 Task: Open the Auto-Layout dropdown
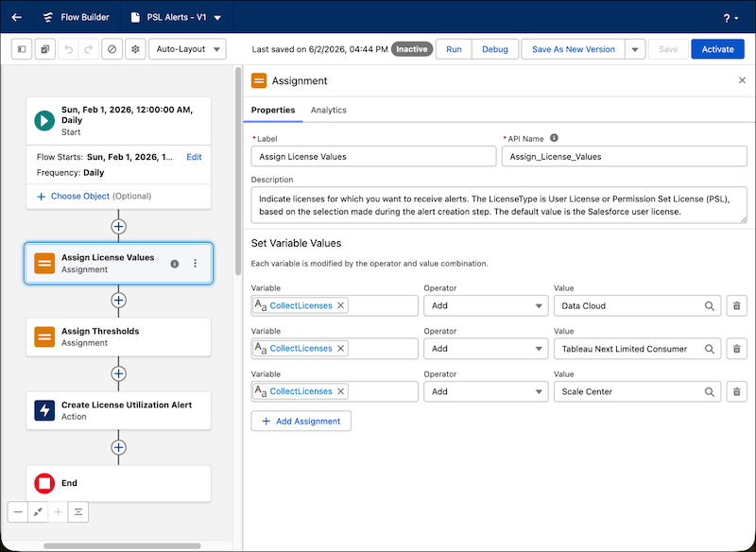pos(187,49)
